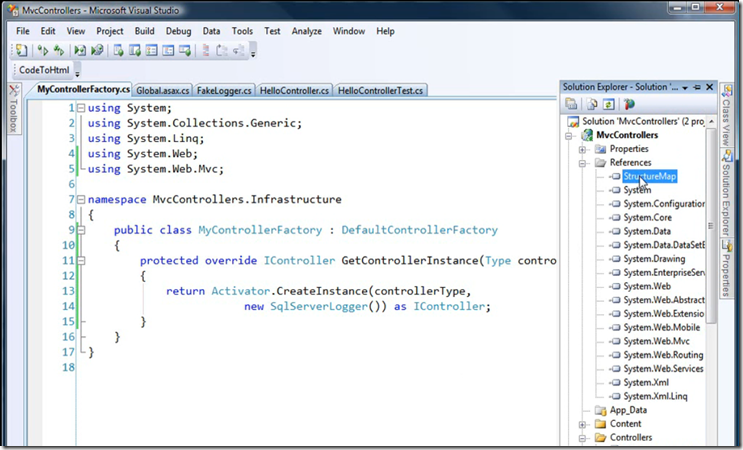Expand the Content folder node

coord(582,424)
